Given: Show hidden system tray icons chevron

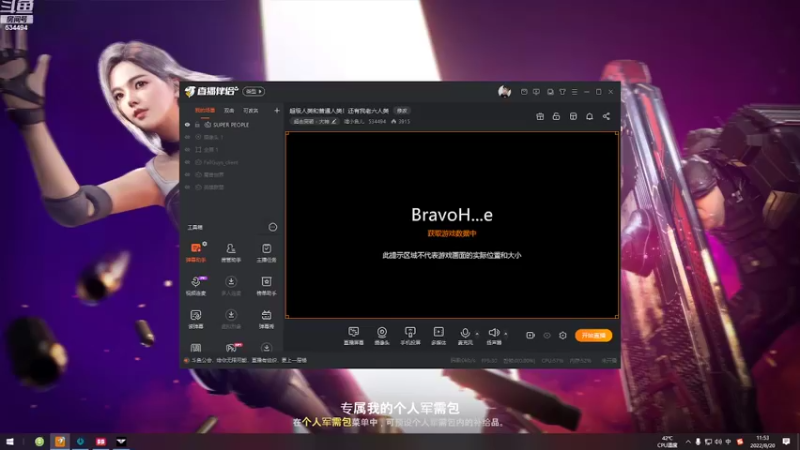Looking at the screenshot, I should tap(688, 441).
